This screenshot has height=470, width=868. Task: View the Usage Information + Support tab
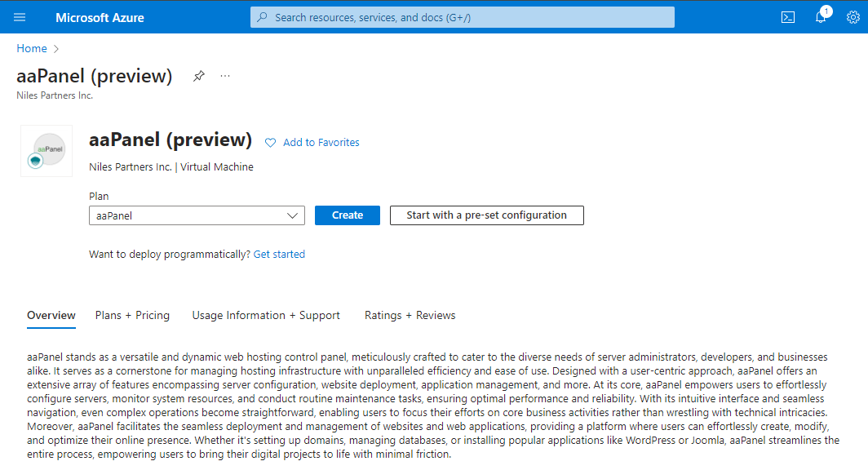pyautogui.click(x=266, y=315)
